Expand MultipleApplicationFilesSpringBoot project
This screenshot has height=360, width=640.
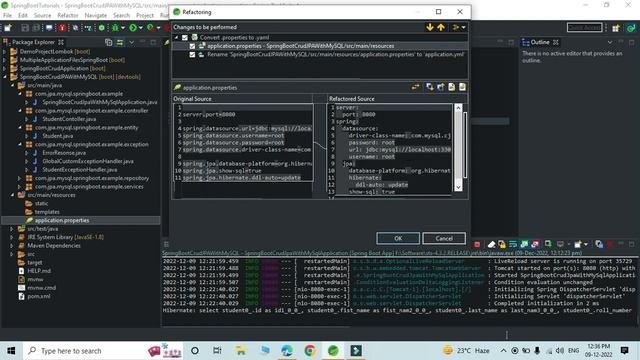click(x=4, y=60)
